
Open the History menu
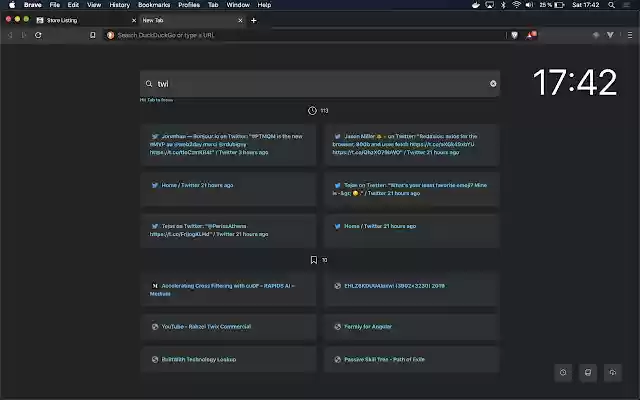(x=120, y=5)
